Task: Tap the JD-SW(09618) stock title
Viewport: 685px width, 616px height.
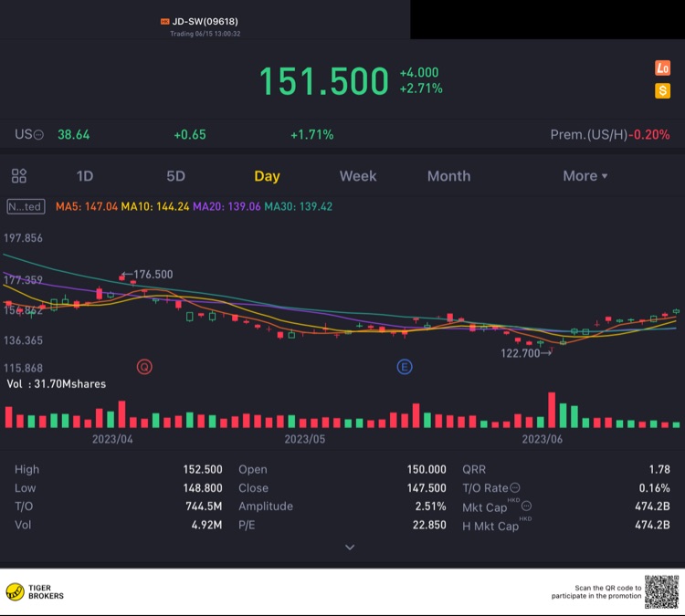Action: click(x=205, y=21)
